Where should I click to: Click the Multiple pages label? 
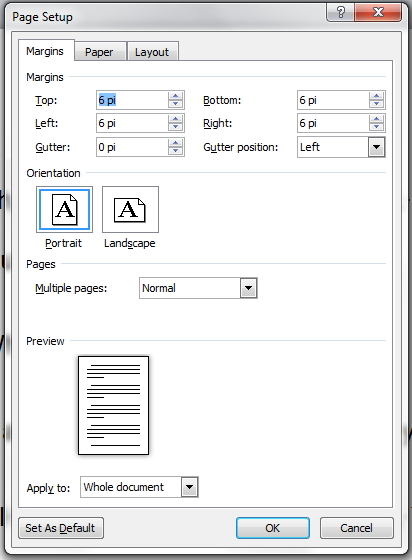coord(71,288)
